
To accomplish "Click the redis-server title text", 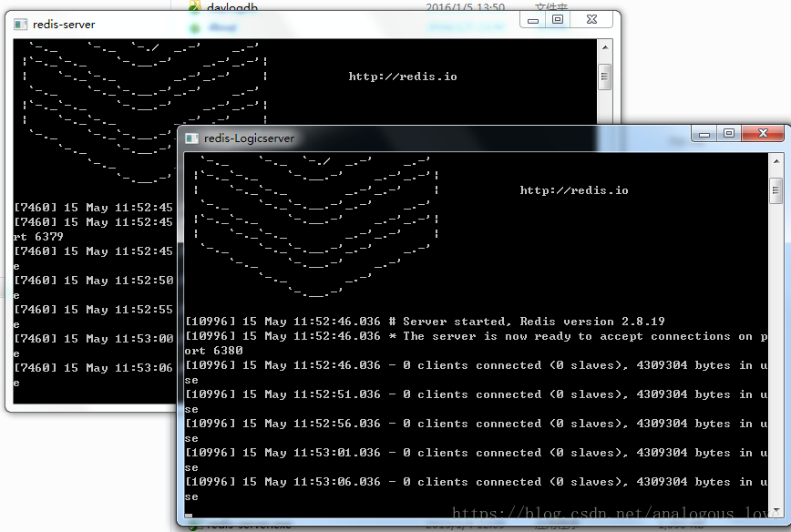I will (64, 25).
